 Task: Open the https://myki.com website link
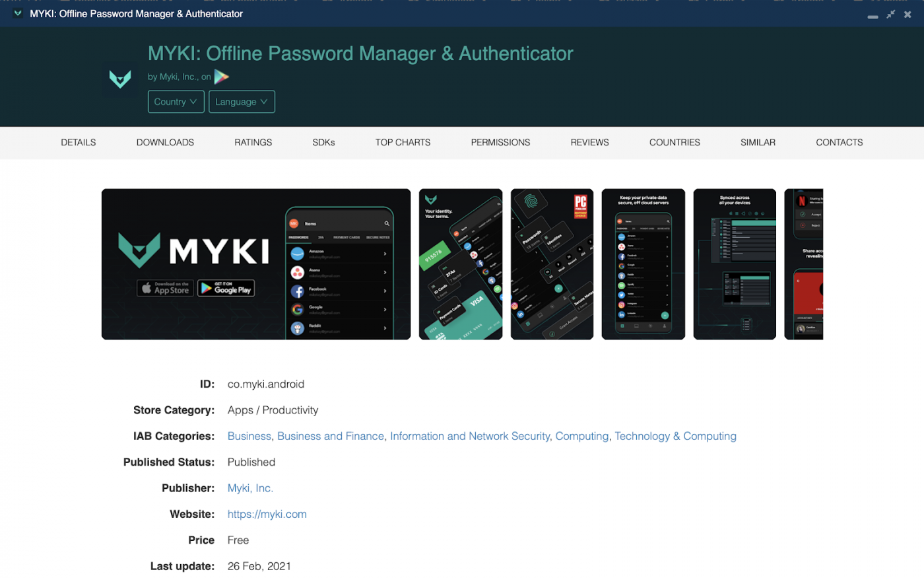[267, 514]
